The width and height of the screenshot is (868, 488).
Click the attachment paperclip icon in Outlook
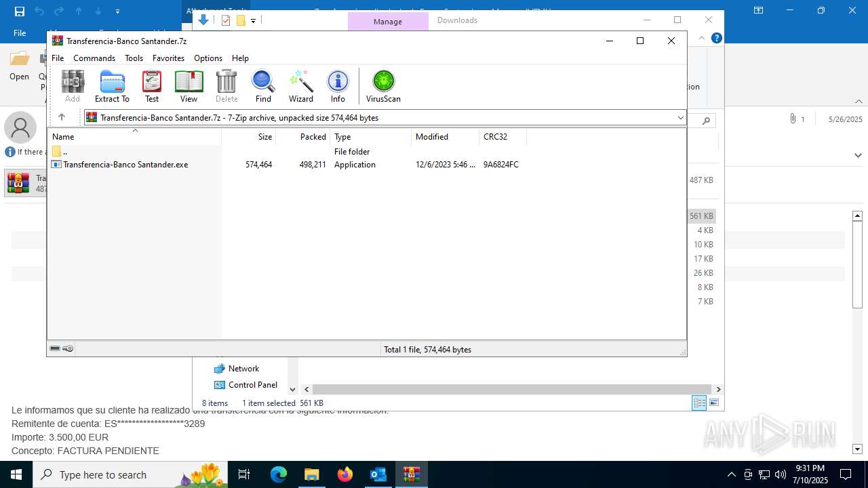tap(793, 119)
